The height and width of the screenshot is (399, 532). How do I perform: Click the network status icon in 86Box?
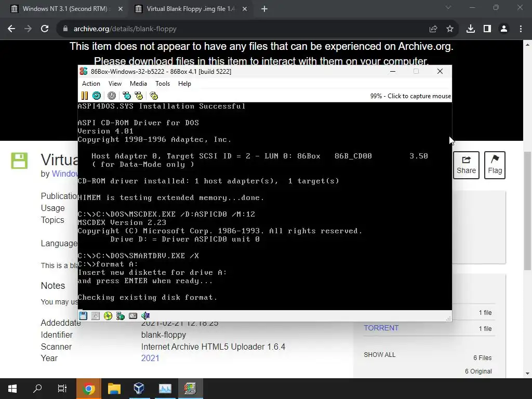[121, 316]
